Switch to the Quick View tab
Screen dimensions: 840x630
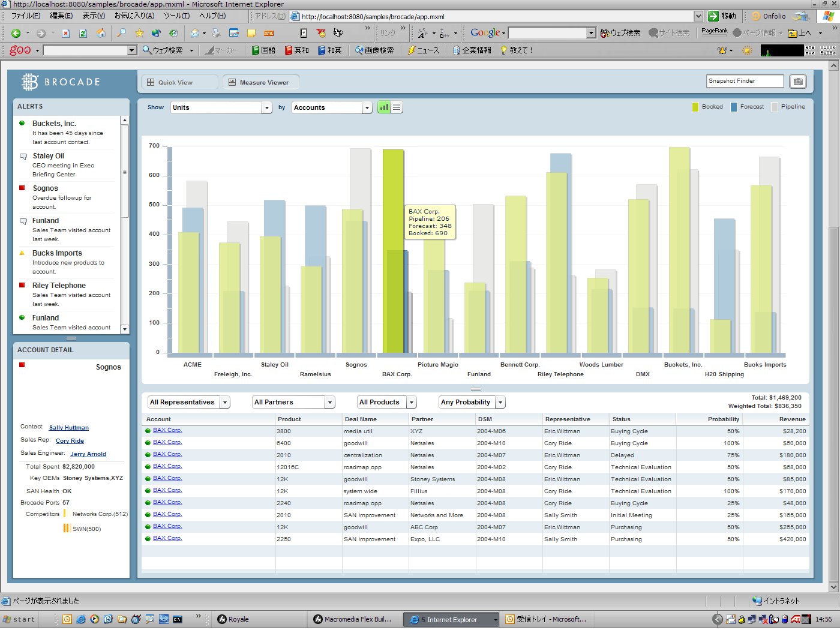point(179,82)
